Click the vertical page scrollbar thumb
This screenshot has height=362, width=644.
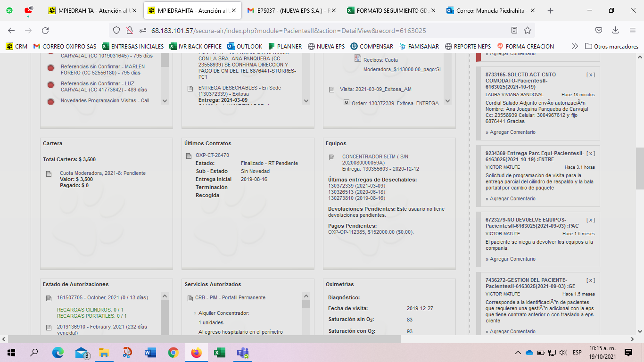pyautogui.click(x=640, y=168)
